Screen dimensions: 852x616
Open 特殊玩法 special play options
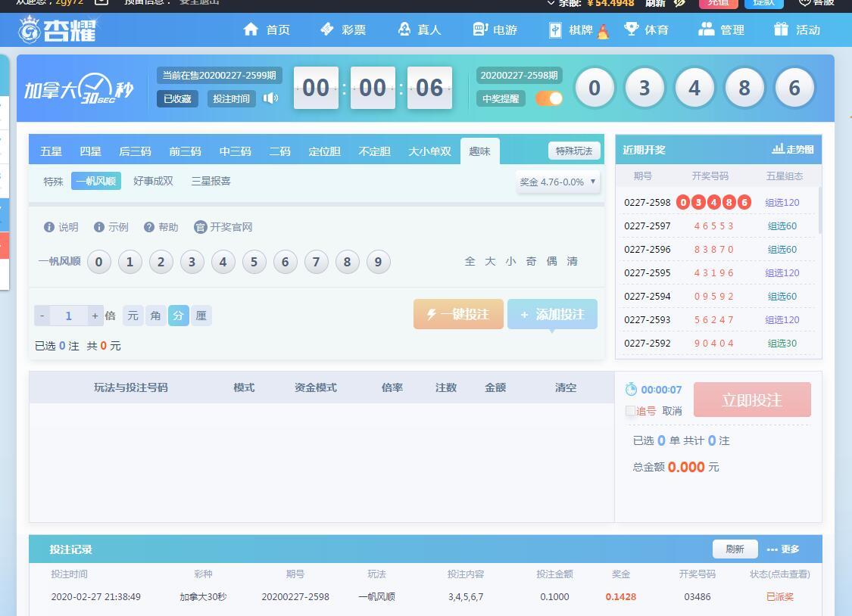click(x=574, y=151)
